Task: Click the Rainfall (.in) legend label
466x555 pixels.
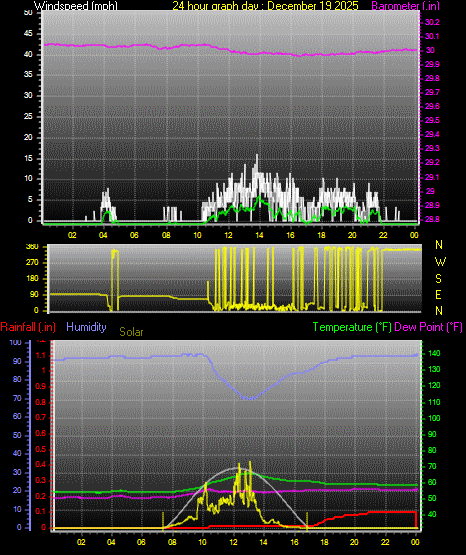Action: [x=28, y=327]
